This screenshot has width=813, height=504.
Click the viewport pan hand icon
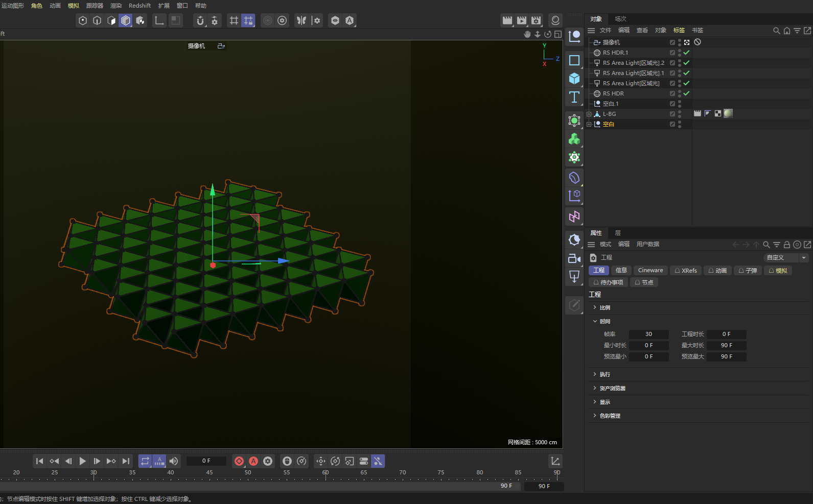point(527,34)
